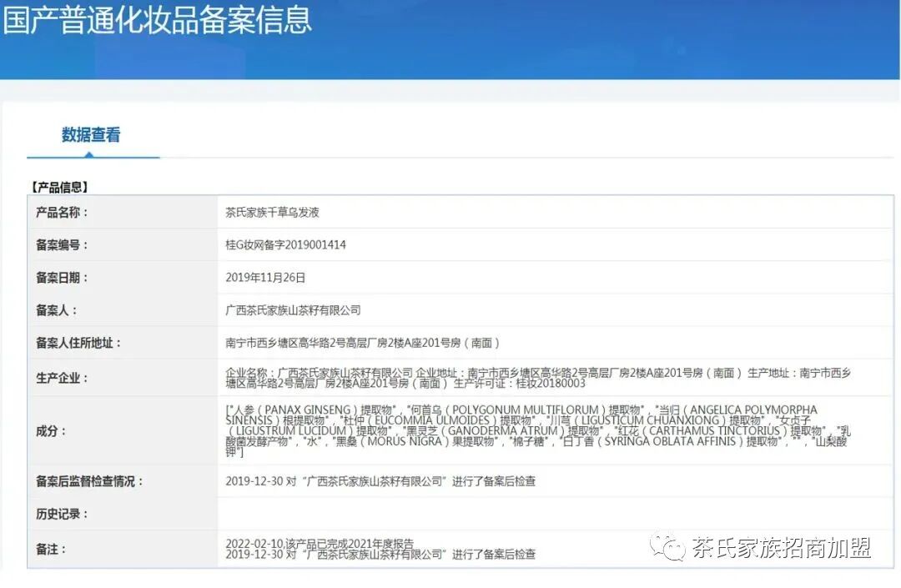Viewport: 901px width, 588px height.
Task: Select the ingredient list in 成分 row
Action: [x=538, y=430]
